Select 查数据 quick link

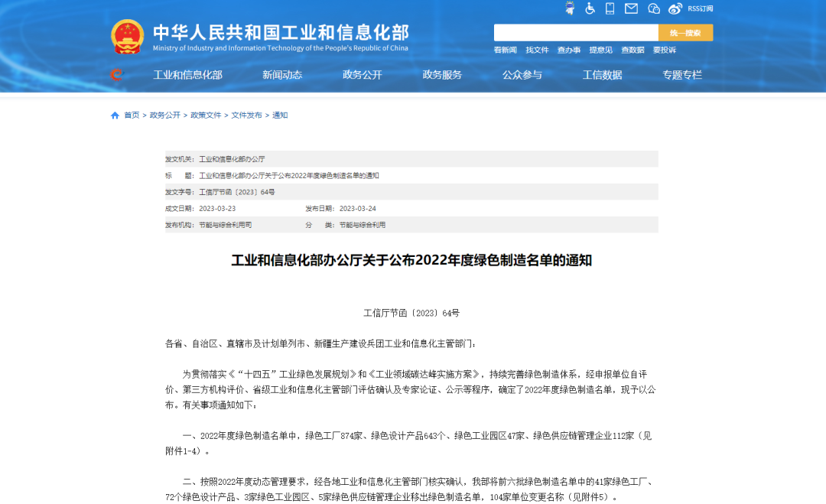[633, 50]
